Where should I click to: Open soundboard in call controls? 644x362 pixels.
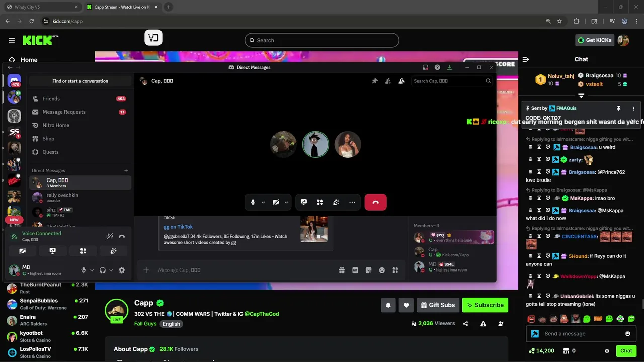click(336, 202)
